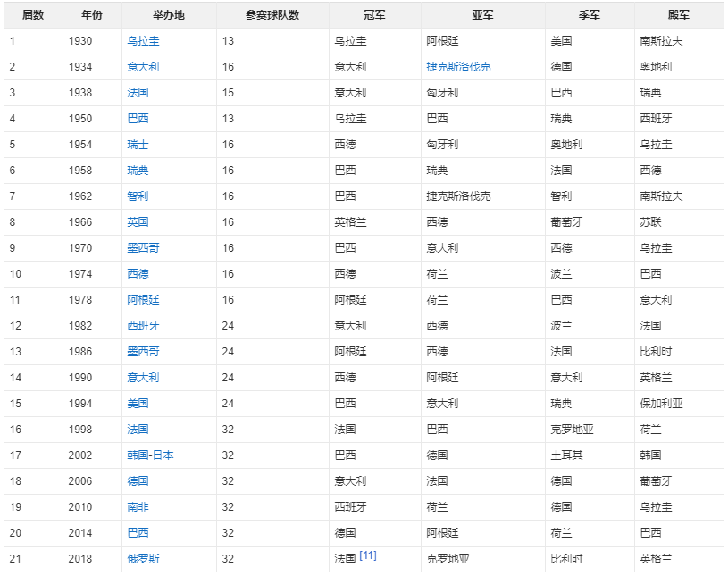Viewport: 728px width, 576px height.
Task: Click edition number 21
Action: click(15, 559)
